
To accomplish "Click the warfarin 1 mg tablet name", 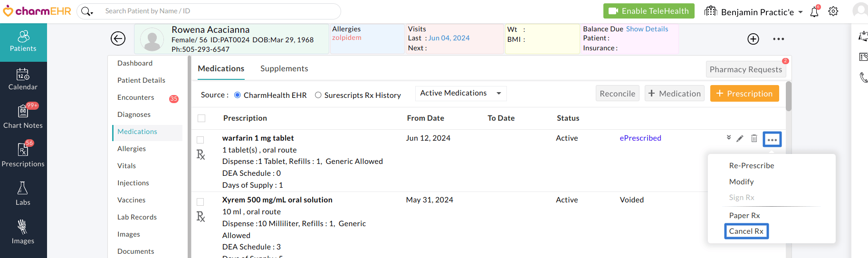I will coord(258,138).
